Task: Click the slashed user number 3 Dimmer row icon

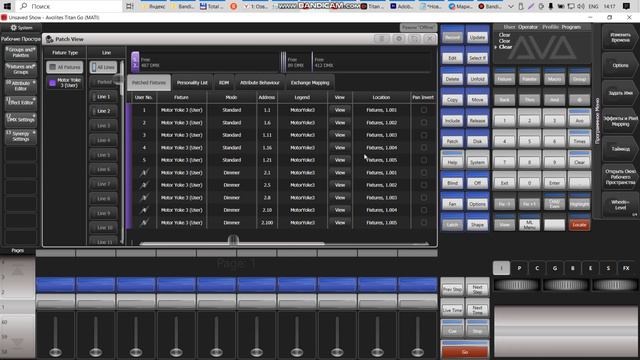Action: pyautogui.click(x=144, y=198)
